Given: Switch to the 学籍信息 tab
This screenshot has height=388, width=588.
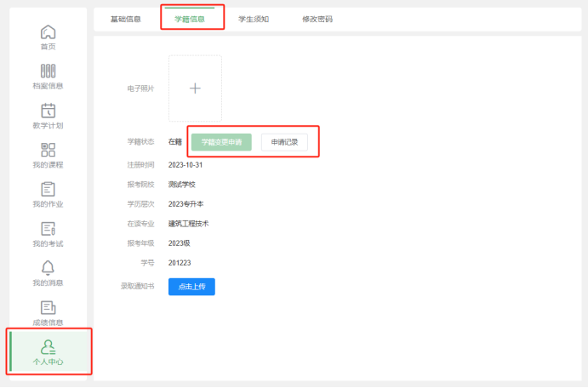Looking at the screenshot, I should click(190, 19).
